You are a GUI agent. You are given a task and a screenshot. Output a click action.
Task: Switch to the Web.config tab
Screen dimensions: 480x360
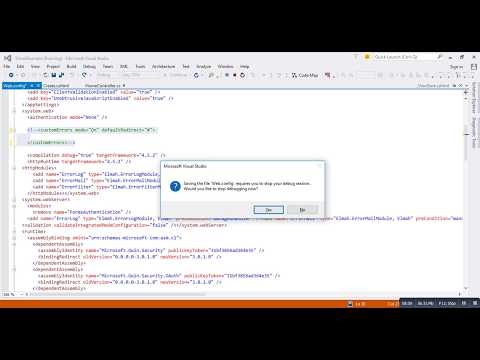pos(21,86)
